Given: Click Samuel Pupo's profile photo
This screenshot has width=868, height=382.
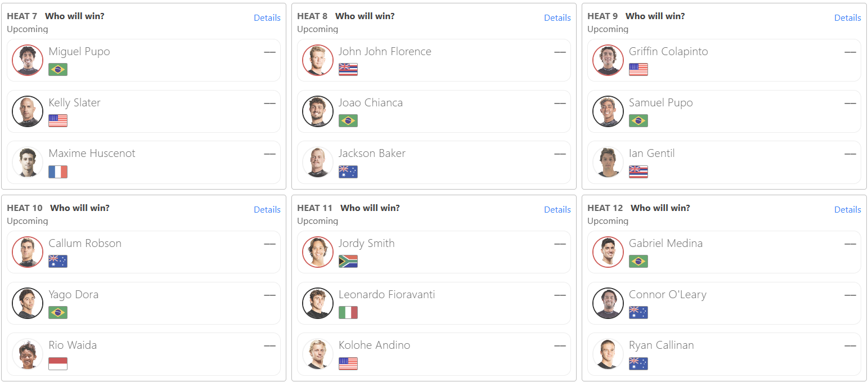Looking at the screenshot, I should click(608, 111).
